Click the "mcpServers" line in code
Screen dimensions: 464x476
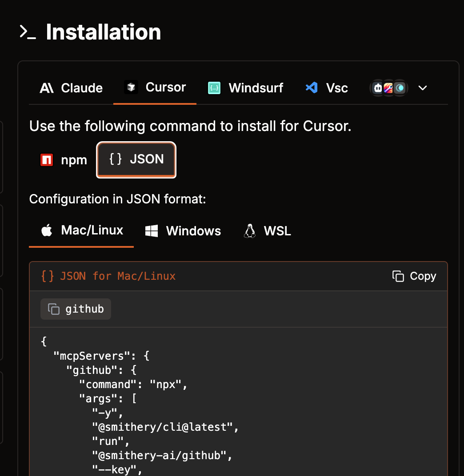pyautogui.click(x=101, y=356)
